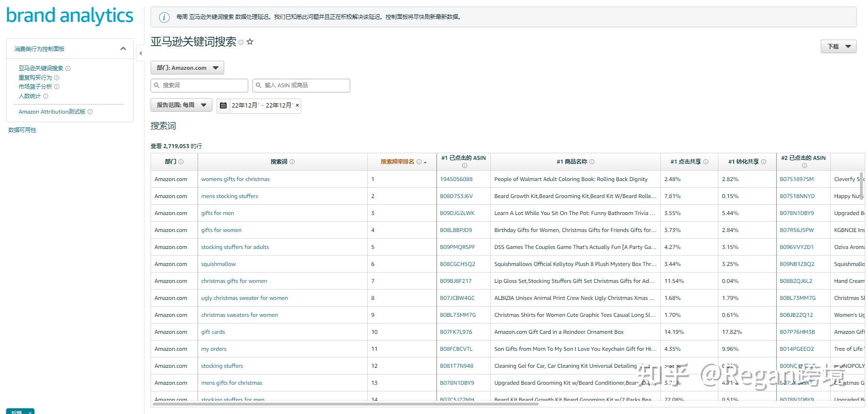Click info icon next to 市场篮子分析 sidebar link

coord(57,87)
